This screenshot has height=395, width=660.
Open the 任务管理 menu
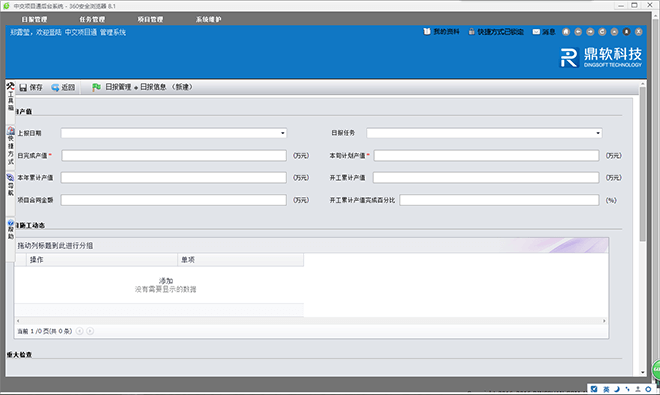(92, 19)
